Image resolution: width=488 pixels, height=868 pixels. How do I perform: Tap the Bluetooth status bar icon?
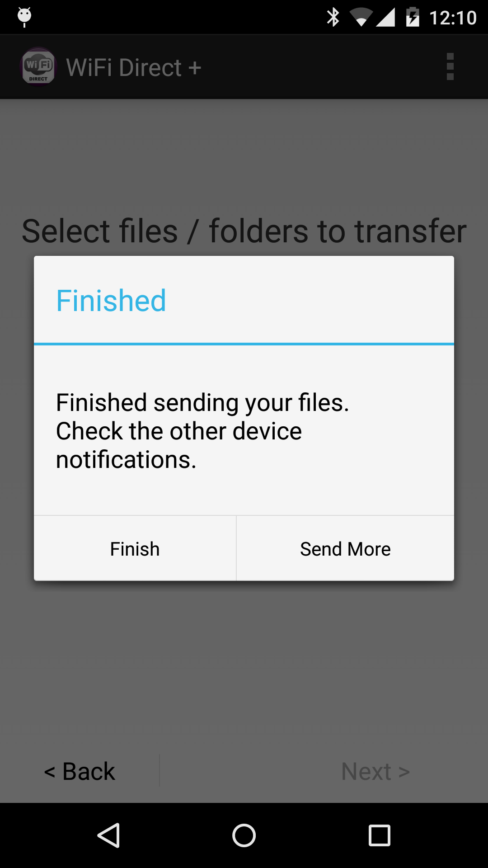pos(333,18)
